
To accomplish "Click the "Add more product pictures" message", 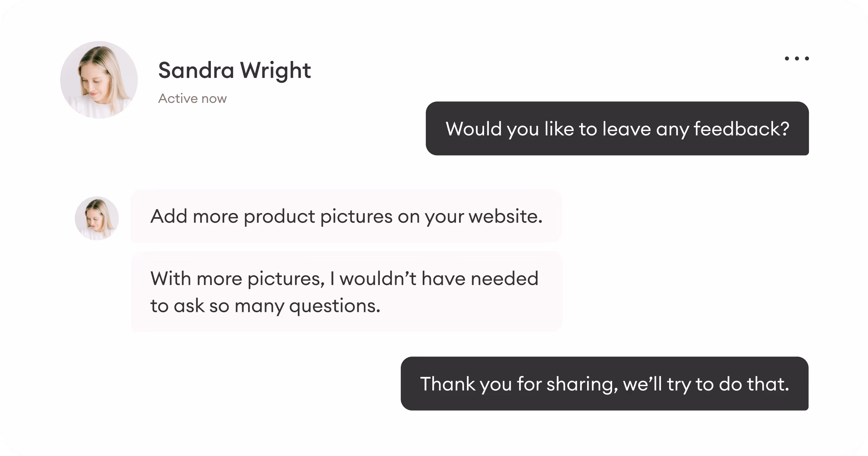I will (346, 217).
